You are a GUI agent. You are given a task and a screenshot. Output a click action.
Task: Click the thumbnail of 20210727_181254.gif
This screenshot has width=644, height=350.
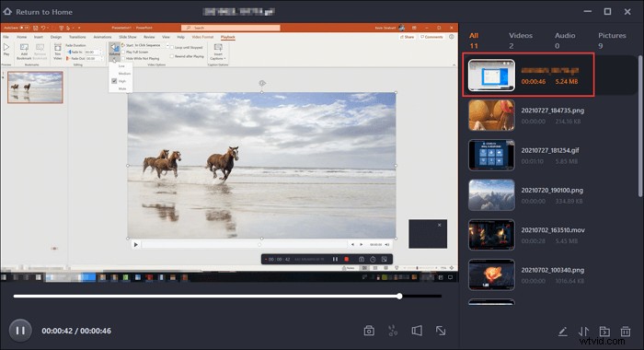coord(491,155)
